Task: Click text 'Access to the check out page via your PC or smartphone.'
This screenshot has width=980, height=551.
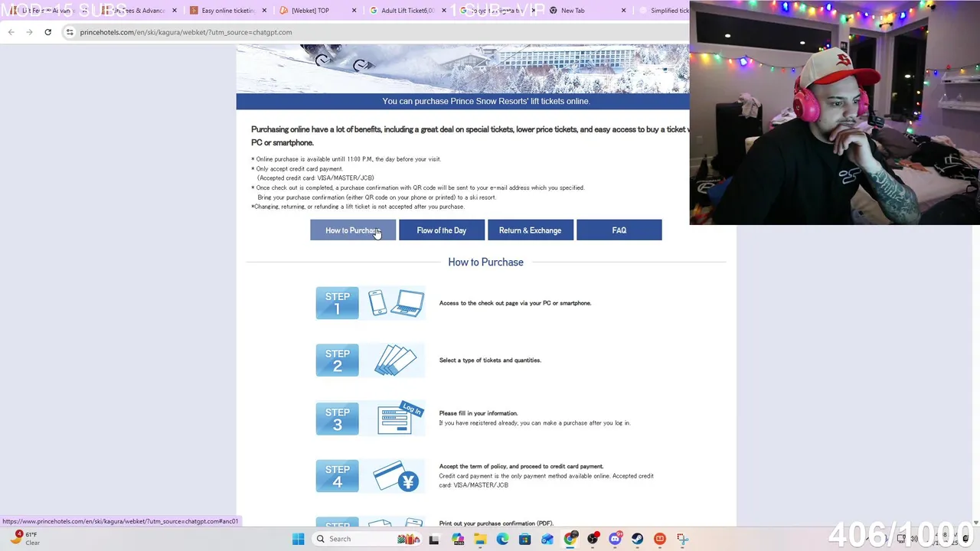Action: 515,303
